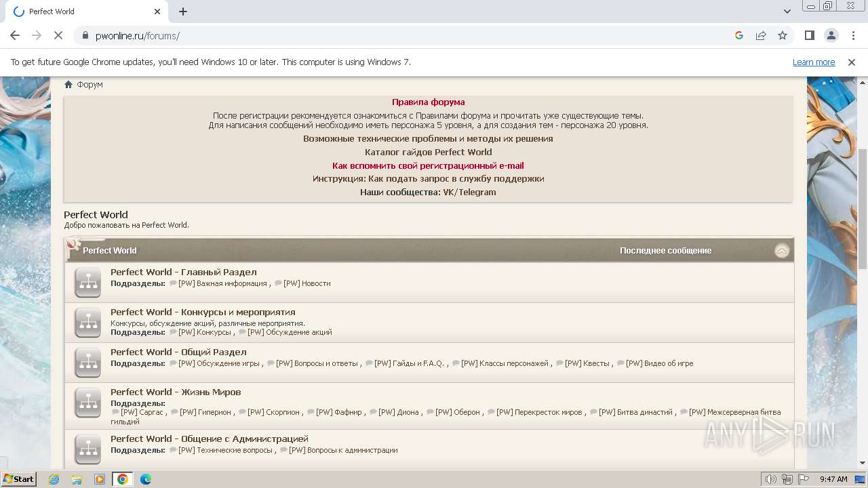The height and width of the screenshot is (488, 868).
Task: Go back to the previous page
Action: pos(15,35)
